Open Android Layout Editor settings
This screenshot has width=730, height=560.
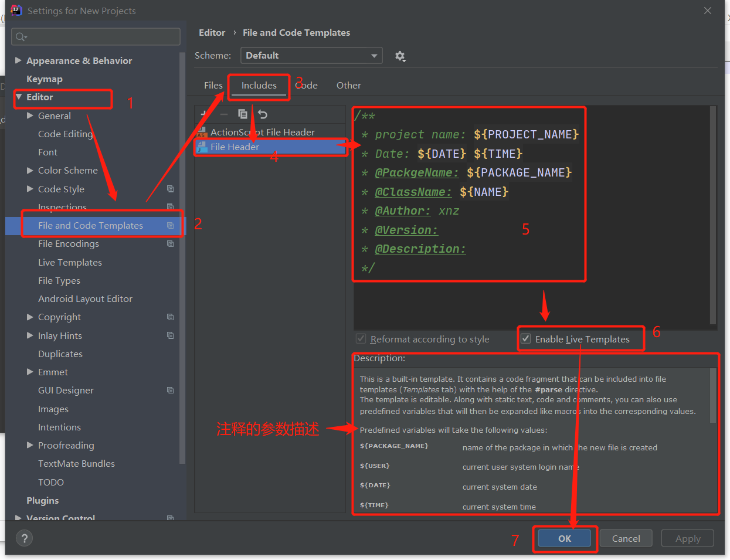85,298
